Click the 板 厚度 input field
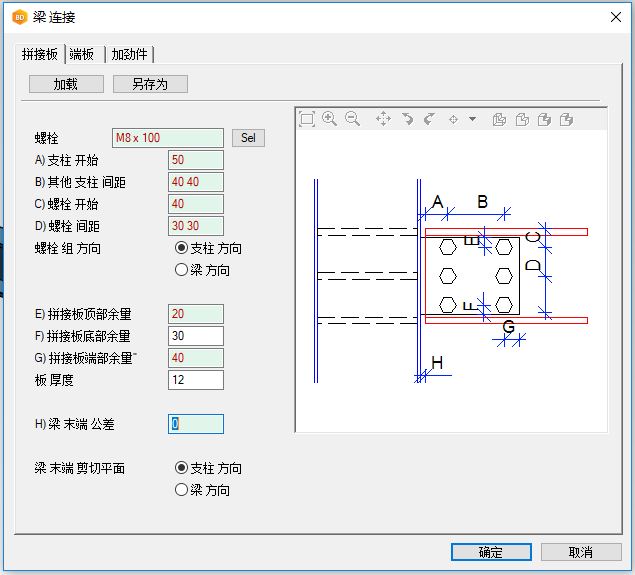The height and width of the screenshot is (575, 635). coord(196,380)
